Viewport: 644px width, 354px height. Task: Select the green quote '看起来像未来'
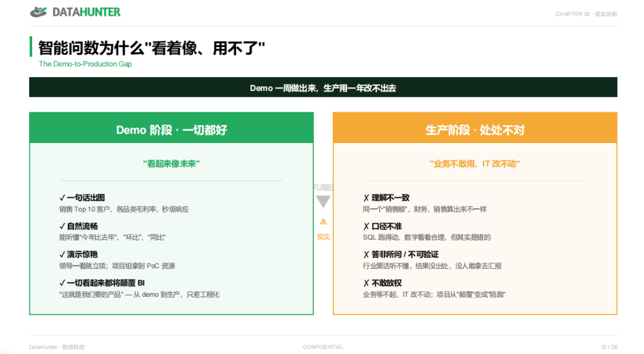tap(171, 164)
